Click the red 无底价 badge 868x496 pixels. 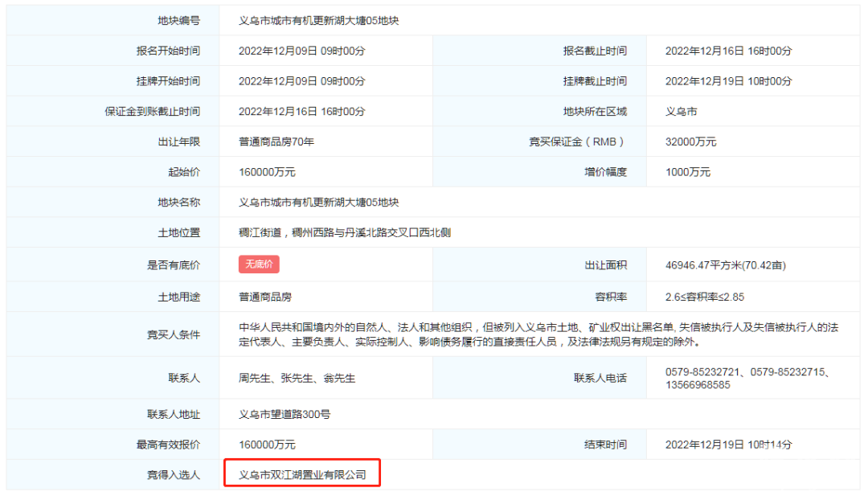click(x=259, y=264)
